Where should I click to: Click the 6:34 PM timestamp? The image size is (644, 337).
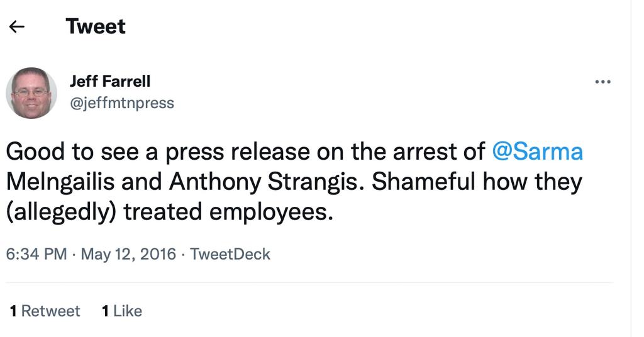36,254
